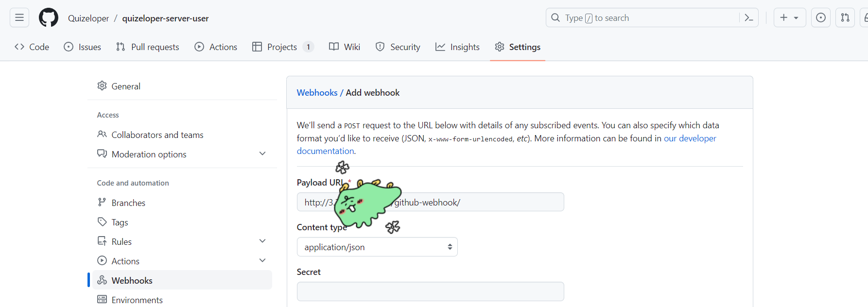Open the hamburger navigation menu
The height and width of the screenshot is (307, 868).
click(19, 18)
